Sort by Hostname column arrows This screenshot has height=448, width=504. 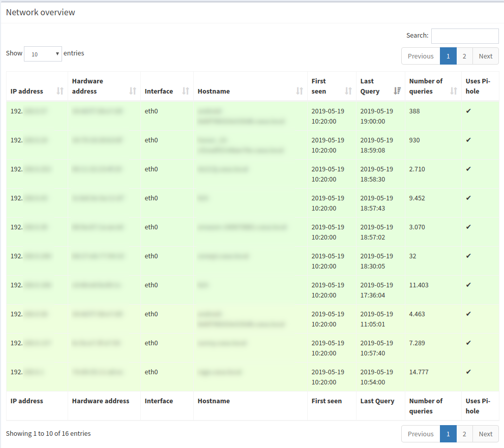pos(300,91)
